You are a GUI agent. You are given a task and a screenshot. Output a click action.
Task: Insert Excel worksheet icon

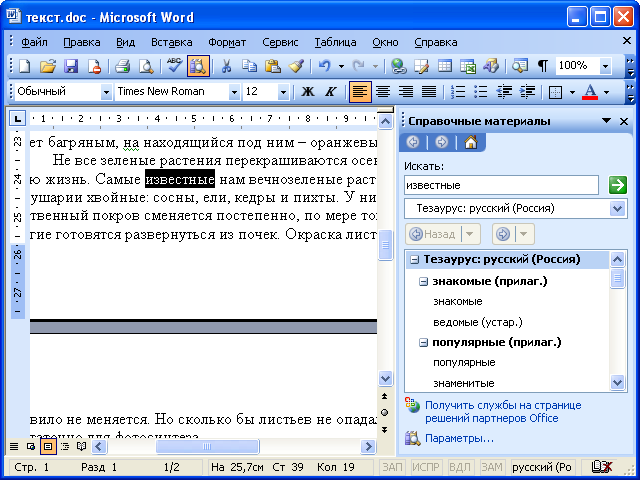(468, 66)
